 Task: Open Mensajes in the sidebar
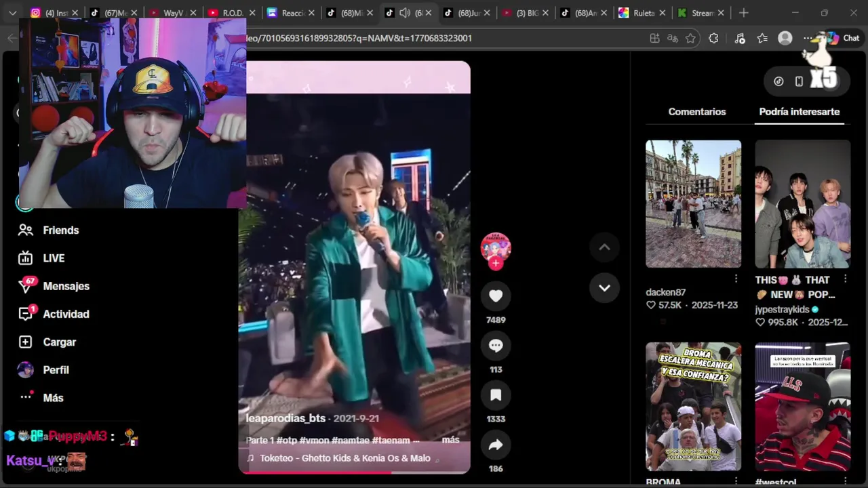[66, 286]
